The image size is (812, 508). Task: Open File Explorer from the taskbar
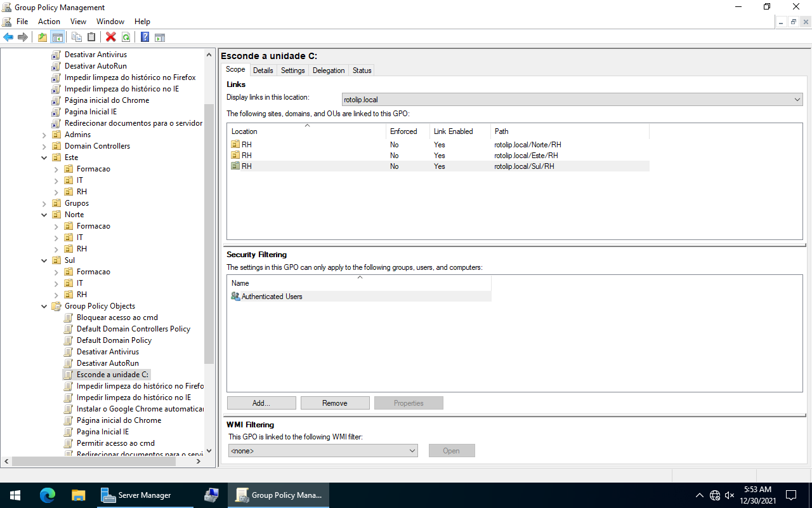click(78, 495)
